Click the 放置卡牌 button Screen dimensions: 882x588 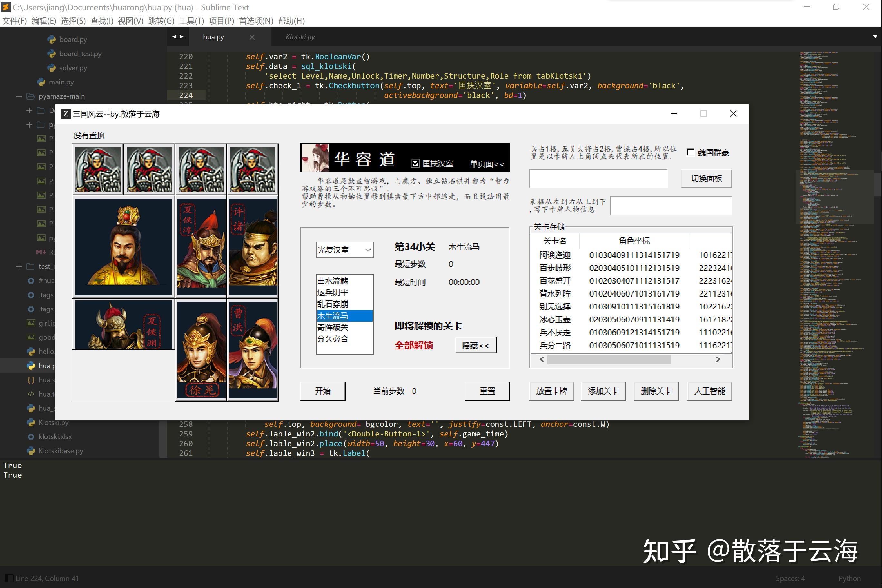[x=552, y=391]
